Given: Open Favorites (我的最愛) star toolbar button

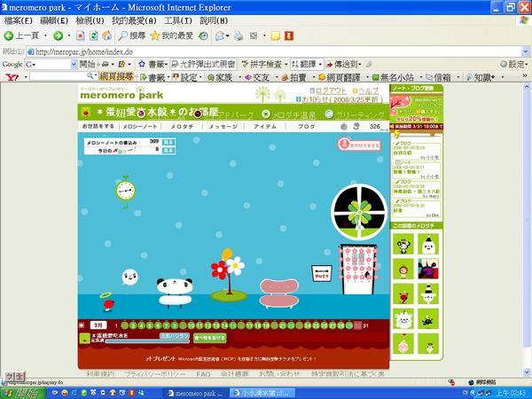Looking at the screenshot, I should 172,35.
